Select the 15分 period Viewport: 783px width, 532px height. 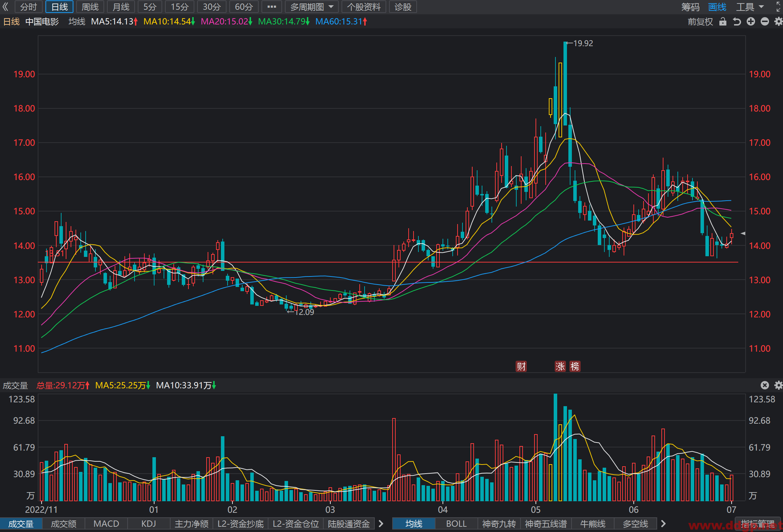[x=180, y=7]
